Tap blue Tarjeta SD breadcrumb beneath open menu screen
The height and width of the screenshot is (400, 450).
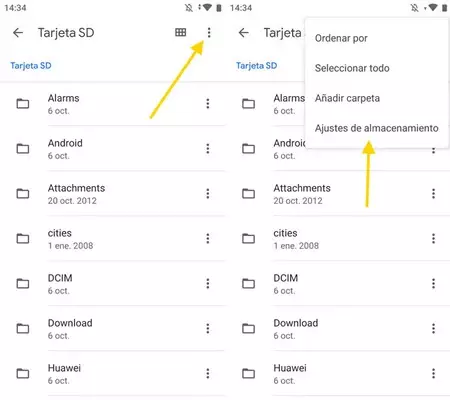[x=256, y=66]
